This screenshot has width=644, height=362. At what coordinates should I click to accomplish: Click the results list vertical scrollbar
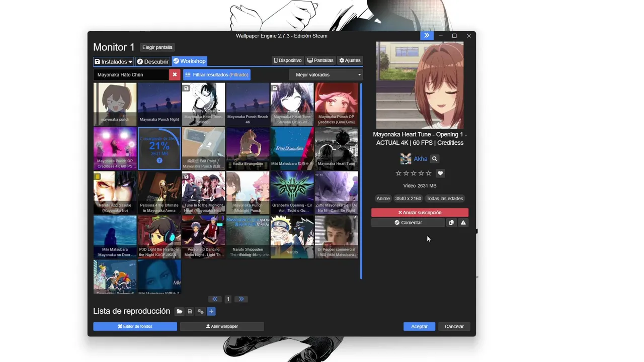361,181
